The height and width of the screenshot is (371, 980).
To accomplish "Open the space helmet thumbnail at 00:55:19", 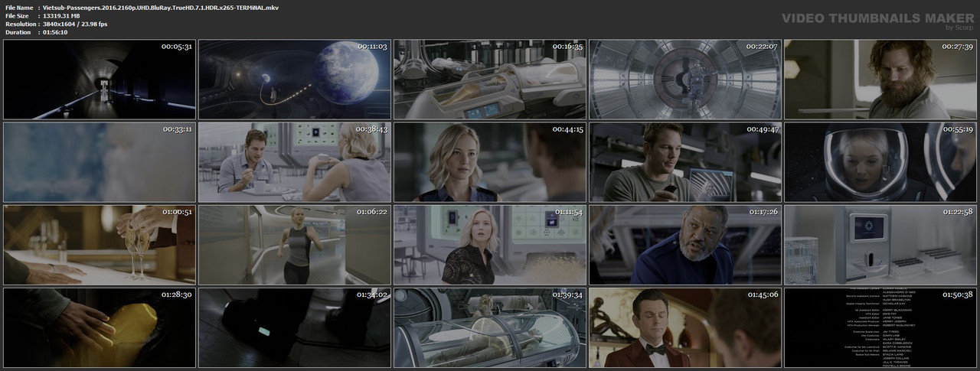I will tap(880, 162).
